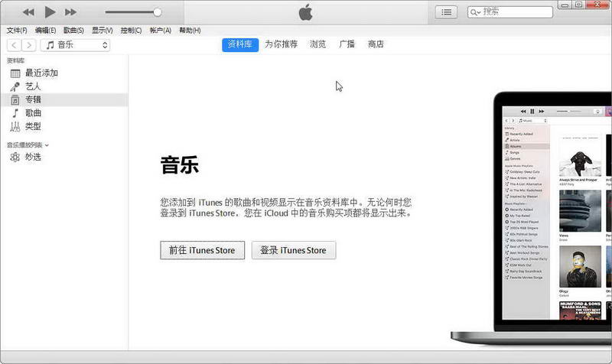Screen dimensions: 612x364
Task: Click the 前往 iTunes Store button
Action: [x=202, y=250]
